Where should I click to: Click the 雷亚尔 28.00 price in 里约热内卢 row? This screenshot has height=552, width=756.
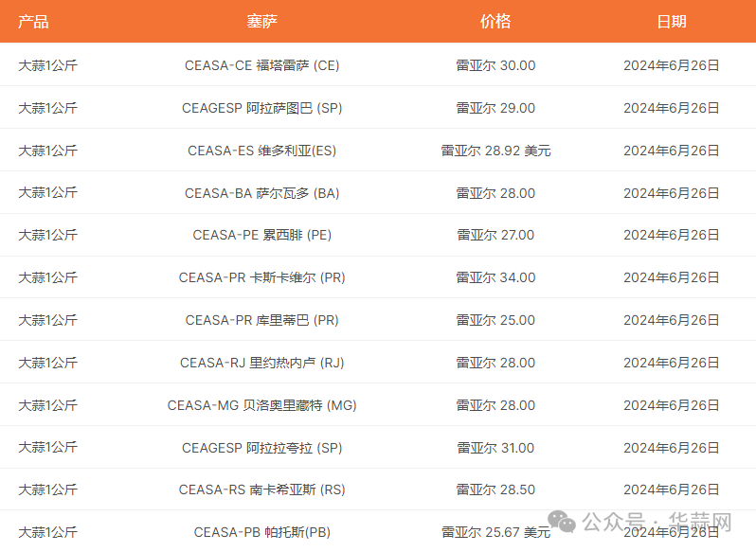pos(495,363)
